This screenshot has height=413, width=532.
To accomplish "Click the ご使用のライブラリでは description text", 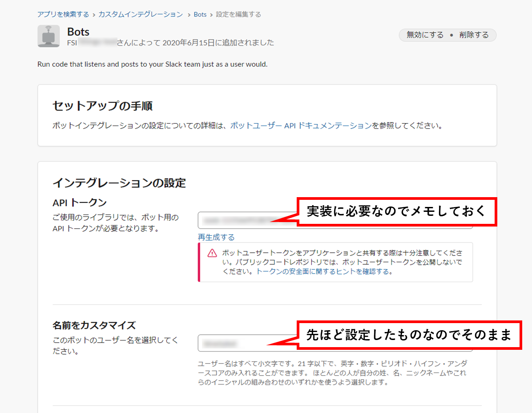I will [x=115, y=223].
